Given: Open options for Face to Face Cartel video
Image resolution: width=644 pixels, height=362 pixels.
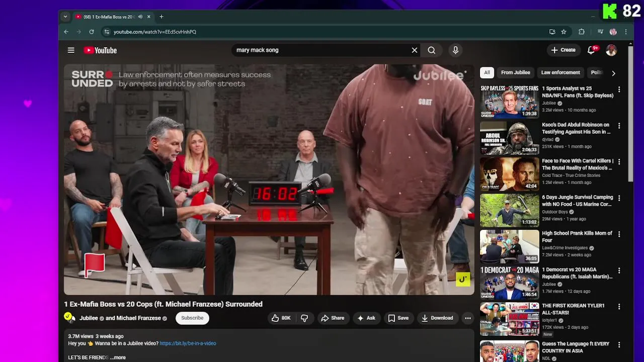Looking at the screenshot, I should pyautogui.click(x=619, y=162).
